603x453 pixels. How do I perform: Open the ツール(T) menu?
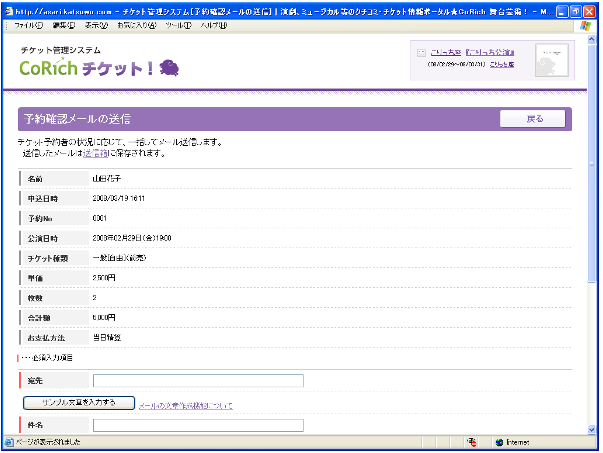point(178,24)
